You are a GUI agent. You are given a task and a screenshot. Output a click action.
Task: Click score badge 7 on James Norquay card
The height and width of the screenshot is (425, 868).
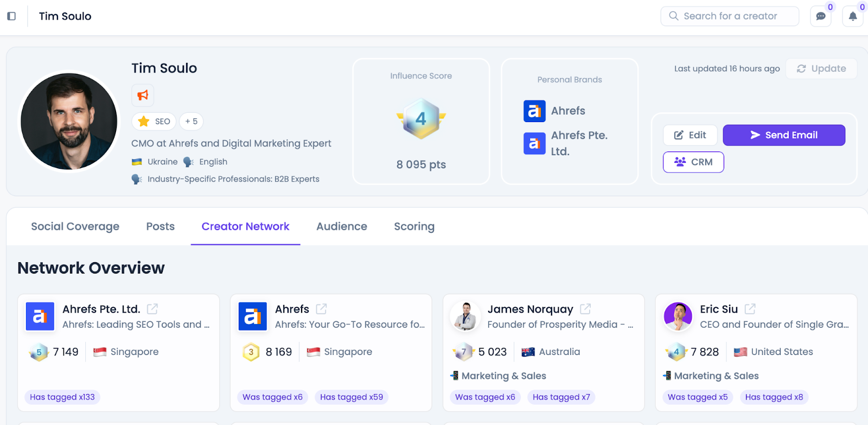point(464,352)
